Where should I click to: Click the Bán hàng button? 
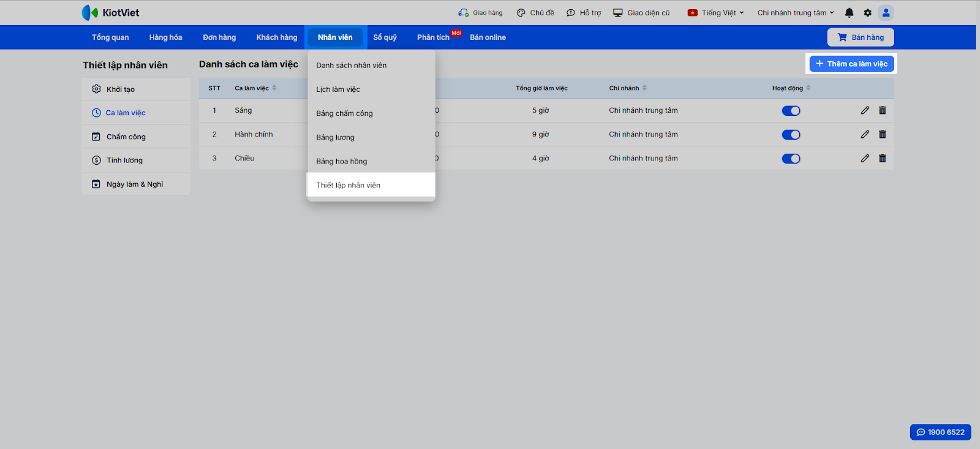coord(861,37)
